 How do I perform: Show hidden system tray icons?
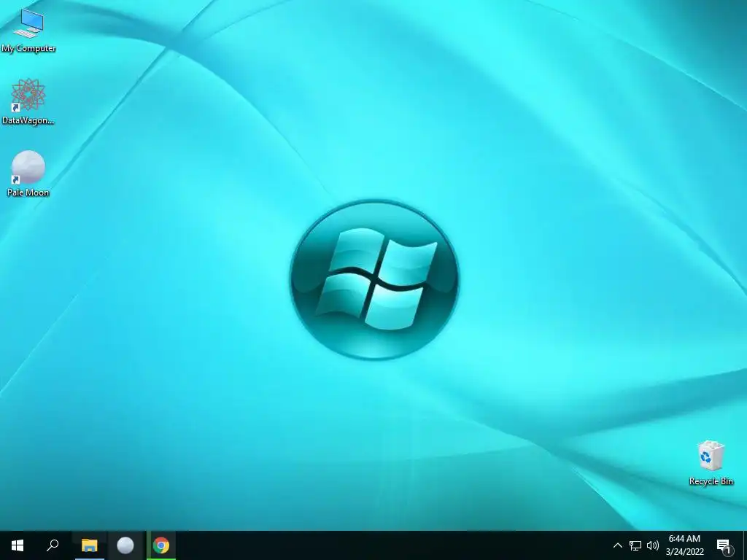pos(617,545)
